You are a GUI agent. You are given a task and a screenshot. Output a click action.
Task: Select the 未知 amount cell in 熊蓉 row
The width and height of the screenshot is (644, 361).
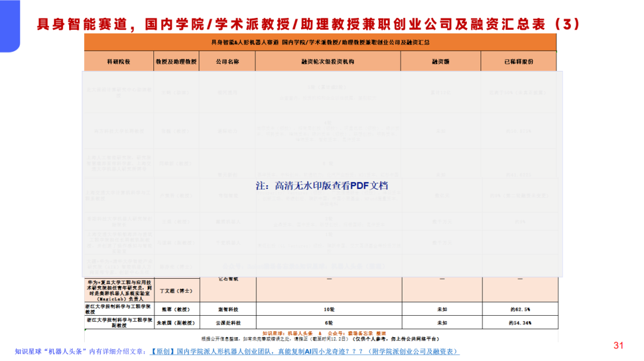tap(442, 309)
